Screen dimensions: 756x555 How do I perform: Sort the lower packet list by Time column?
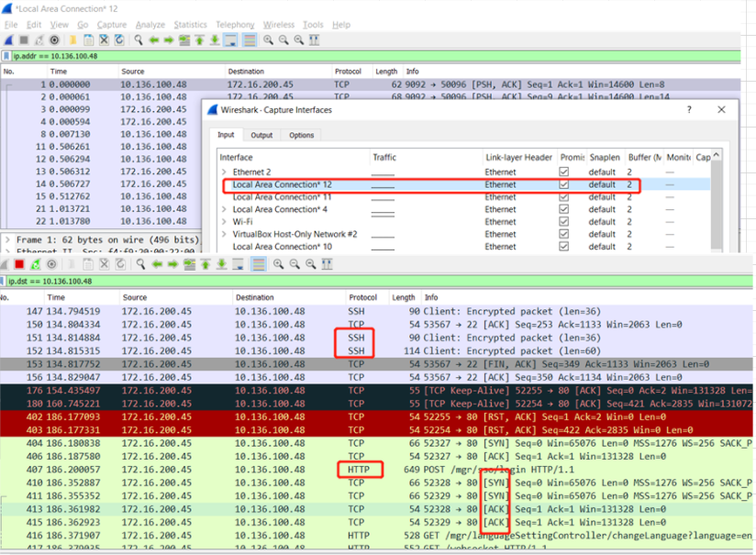coord(82,297)
